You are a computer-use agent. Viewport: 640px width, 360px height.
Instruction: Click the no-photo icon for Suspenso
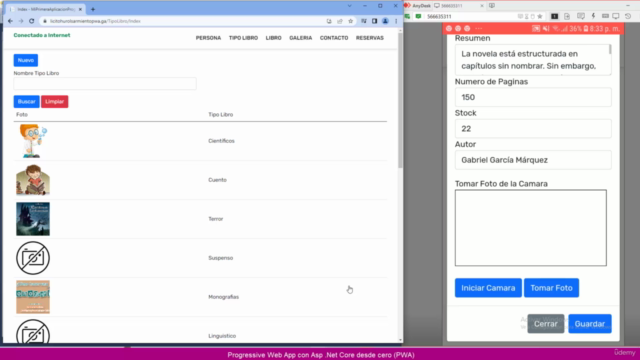click(33, 258)
